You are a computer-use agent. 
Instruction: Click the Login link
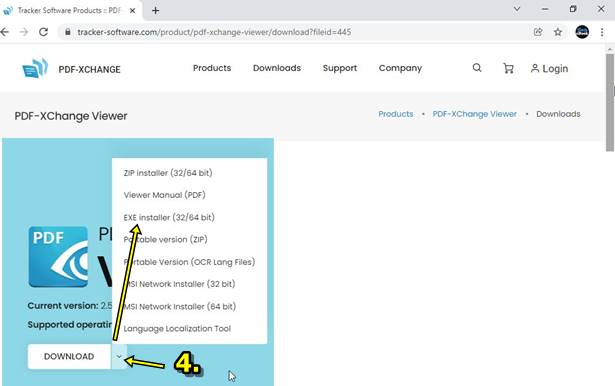[x=549, y=69]
